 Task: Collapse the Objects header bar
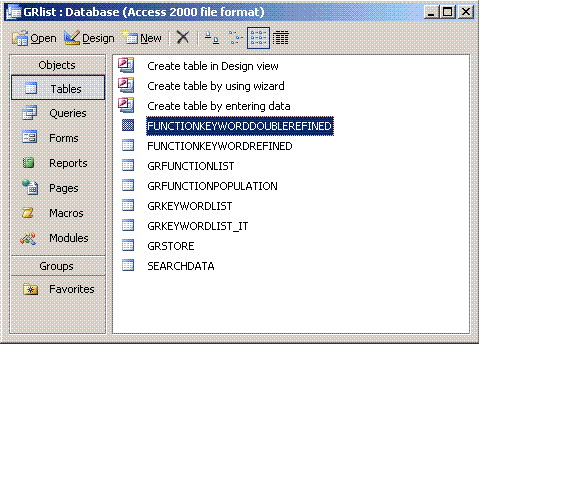(x=58, y=65)
